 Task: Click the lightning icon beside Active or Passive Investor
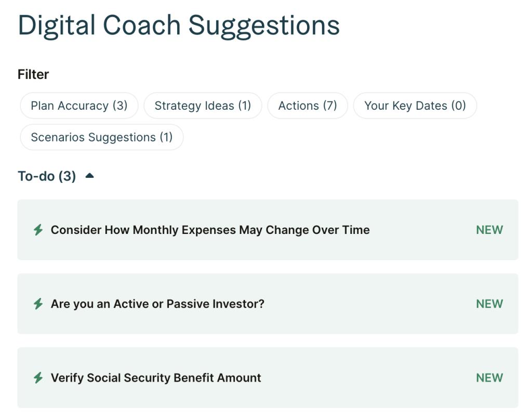pos(38,304)
